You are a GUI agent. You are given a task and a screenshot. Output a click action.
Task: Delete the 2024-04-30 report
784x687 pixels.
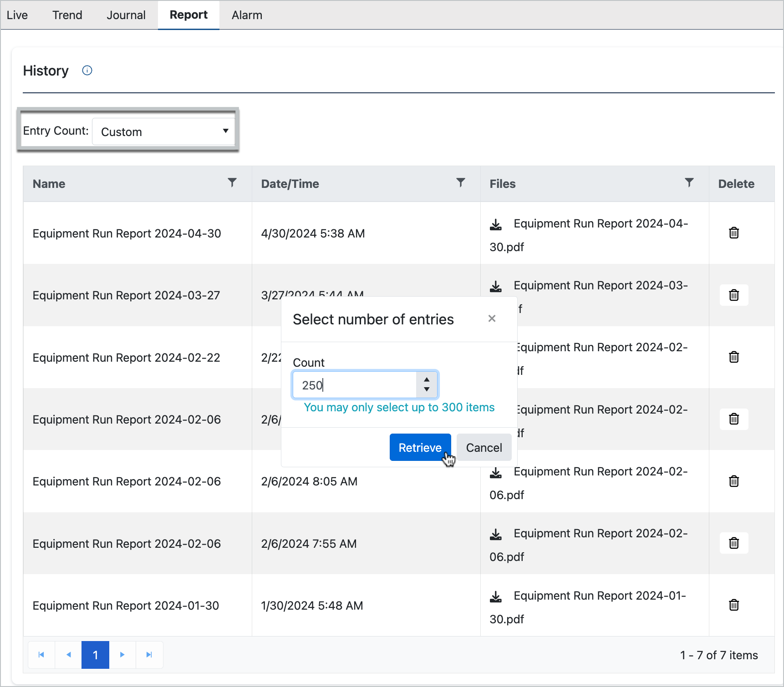(734, 233)
